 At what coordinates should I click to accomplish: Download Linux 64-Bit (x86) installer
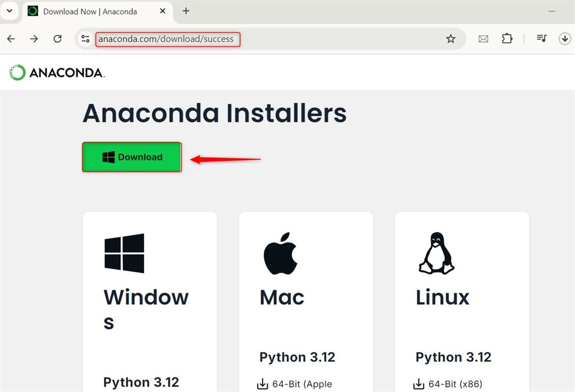(x=448, y=384)
